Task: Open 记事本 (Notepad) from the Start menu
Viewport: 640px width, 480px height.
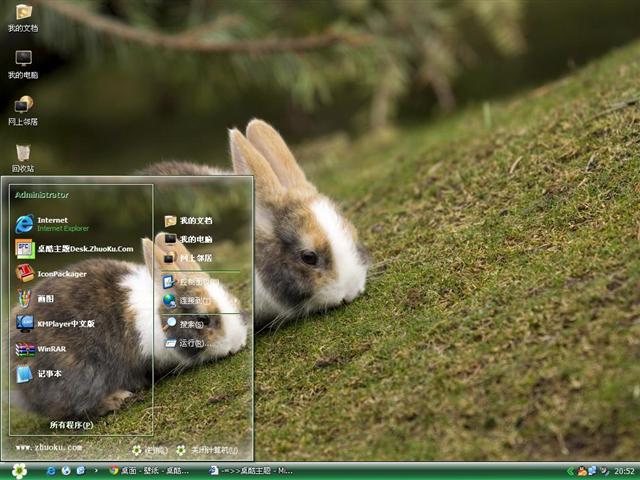Action: [x=48, y=374]
